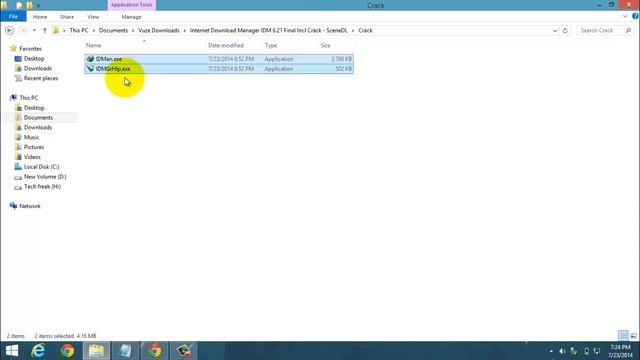Expand the ribbon with the chevron
The height and width of the screenshot is (360, 640).
(625, 17)
